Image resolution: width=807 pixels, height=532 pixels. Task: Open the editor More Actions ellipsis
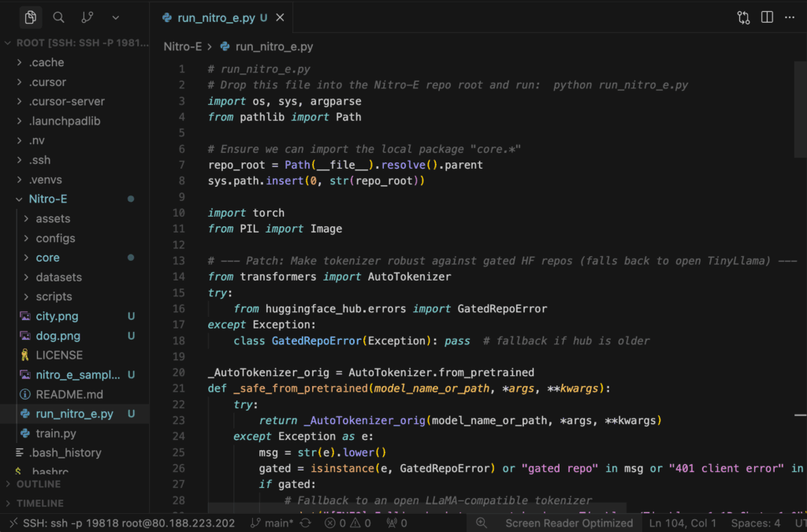point(790,17)
